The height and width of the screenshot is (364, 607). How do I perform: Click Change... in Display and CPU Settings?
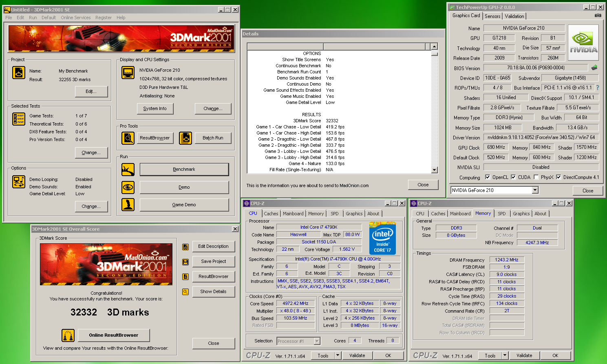pos(213,108)
